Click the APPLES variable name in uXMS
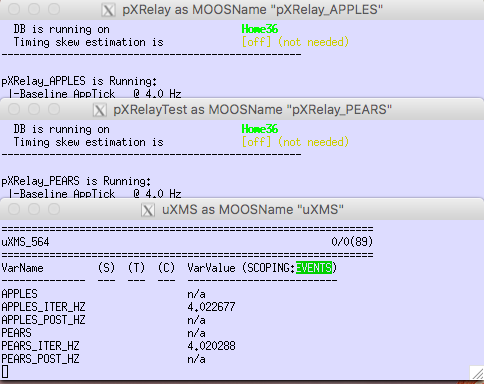The height and width of the screenshot is (384, 484). pyautogui.click(x=19, y=294)
